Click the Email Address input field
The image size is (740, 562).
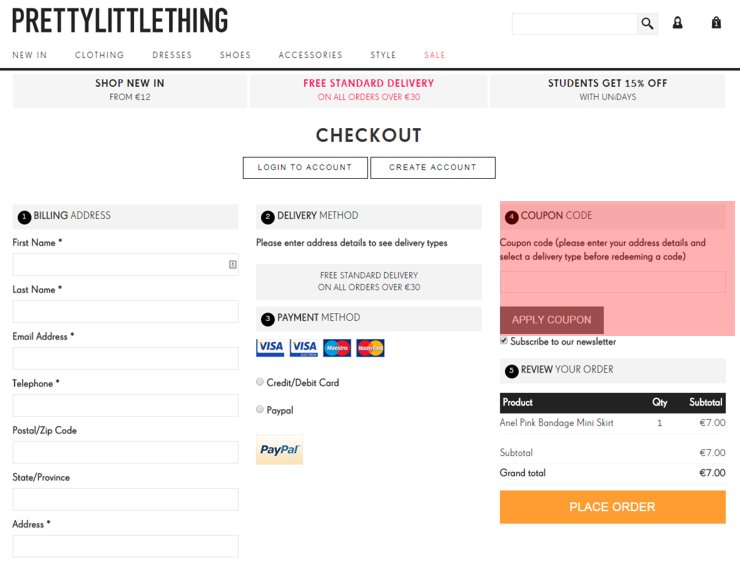click(126, 359)
